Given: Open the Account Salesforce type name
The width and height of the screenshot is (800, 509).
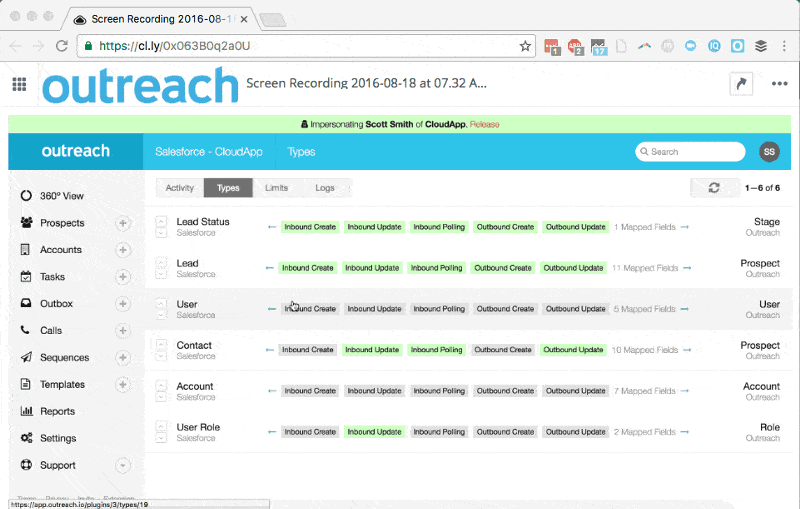Looking at the screenshot, I should pyautogui.click(x=195, y=386).
